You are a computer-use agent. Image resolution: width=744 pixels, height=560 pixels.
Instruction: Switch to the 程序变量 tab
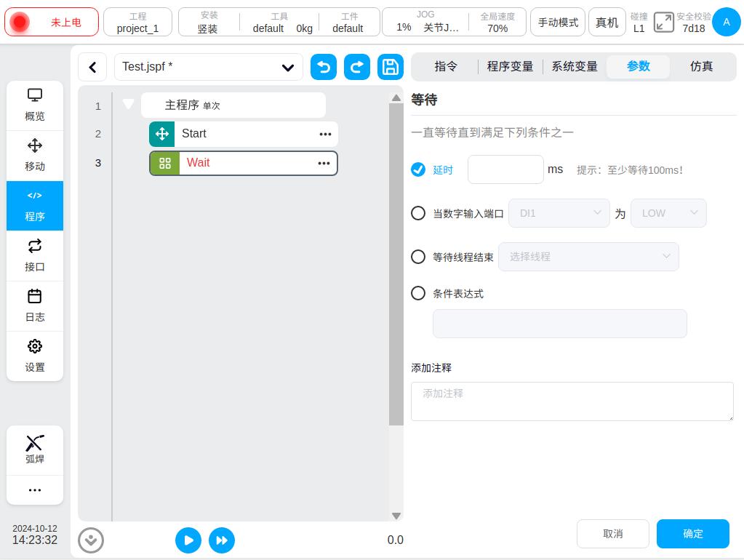coord(510,66)
